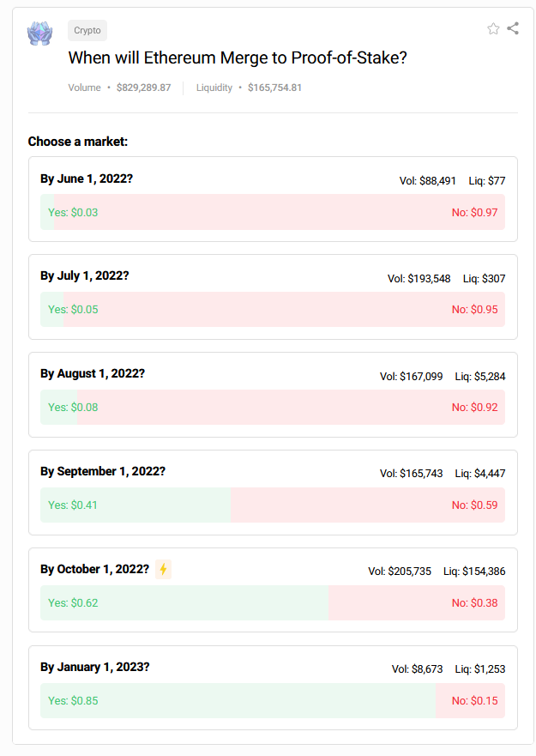Click the market question title about Ethereum Merge
536x756 pixels.
(x=238, y=57)
